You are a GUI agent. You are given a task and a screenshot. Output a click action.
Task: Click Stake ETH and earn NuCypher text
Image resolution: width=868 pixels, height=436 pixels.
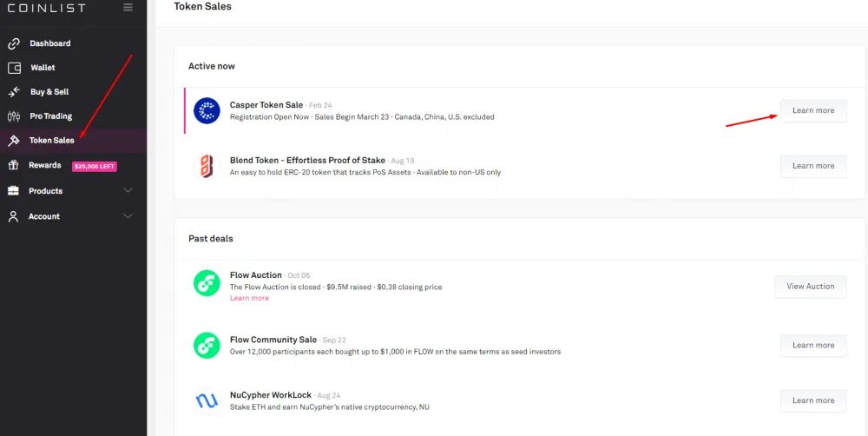pos(329,407)
